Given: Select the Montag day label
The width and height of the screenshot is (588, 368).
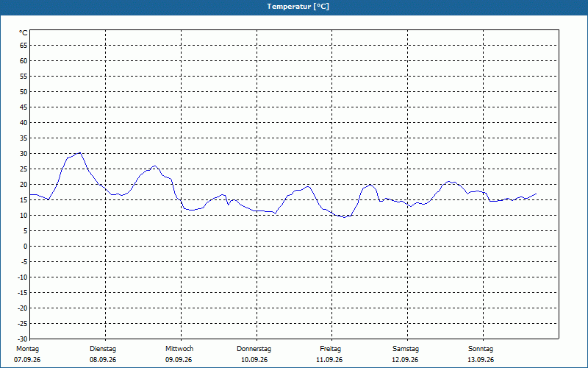Looking at the screenshot, I should pyautogui.click(x=27, y=349).
